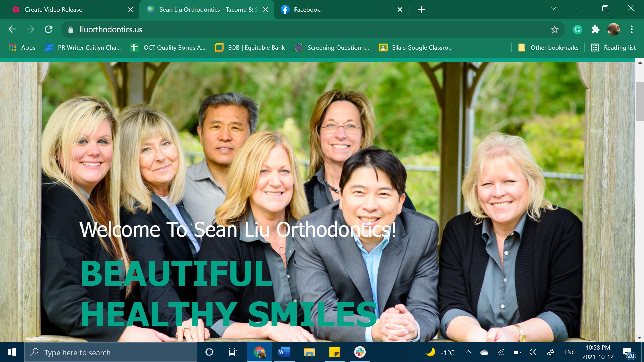
Task: Open Chrome three-dot menu
Action: (632, 29)
